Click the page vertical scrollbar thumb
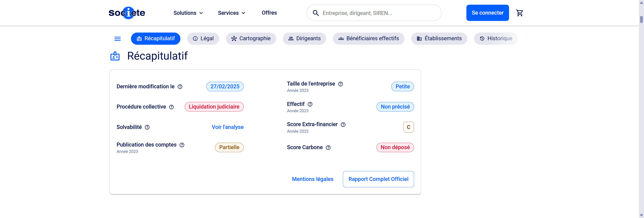 click(x=641, y=19)
